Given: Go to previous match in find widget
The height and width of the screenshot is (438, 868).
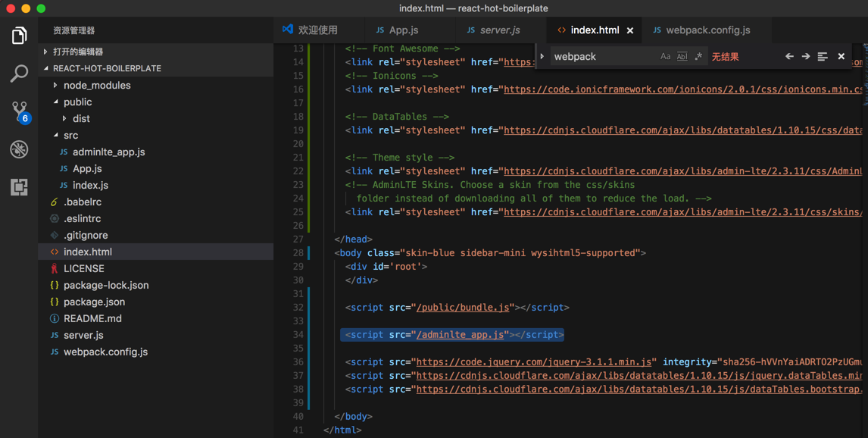Looking at the screenshot, I should click(x=789, y=57).
